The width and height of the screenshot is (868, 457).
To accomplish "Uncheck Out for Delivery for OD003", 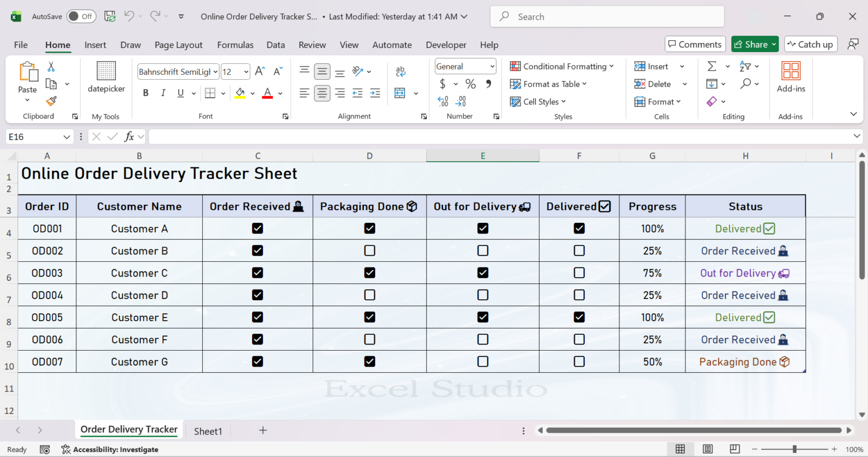I will click(483, 273).
